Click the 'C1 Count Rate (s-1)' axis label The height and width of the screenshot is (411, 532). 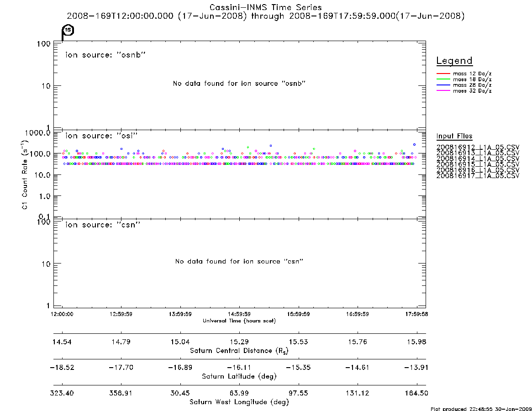coord(24,174)
